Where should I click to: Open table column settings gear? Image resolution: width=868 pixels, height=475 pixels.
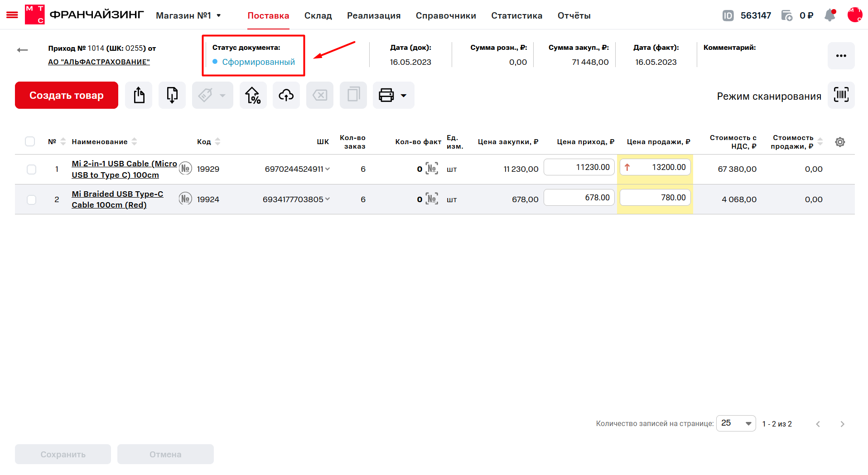click(x=840, y=142)
